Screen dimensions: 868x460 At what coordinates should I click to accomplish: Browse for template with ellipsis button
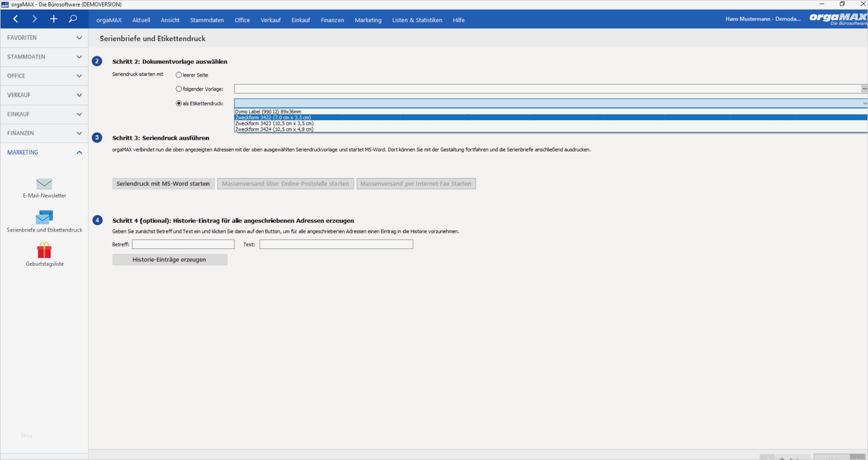pos(864,88)
